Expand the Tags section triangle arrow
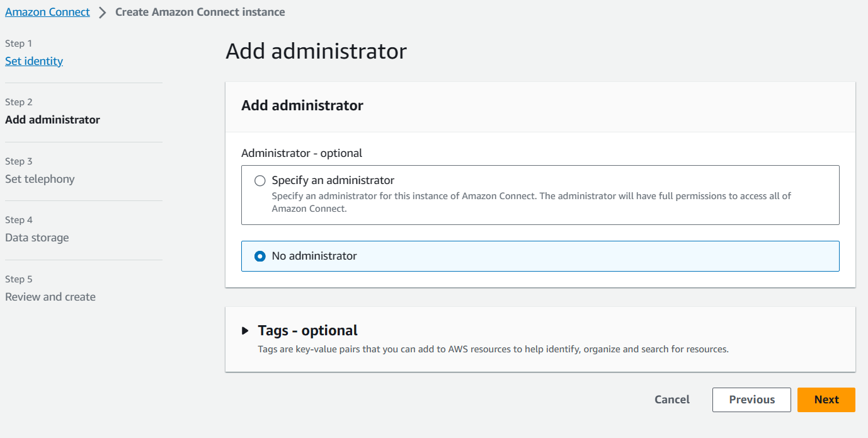868x438 pixels. coord(246,331)
